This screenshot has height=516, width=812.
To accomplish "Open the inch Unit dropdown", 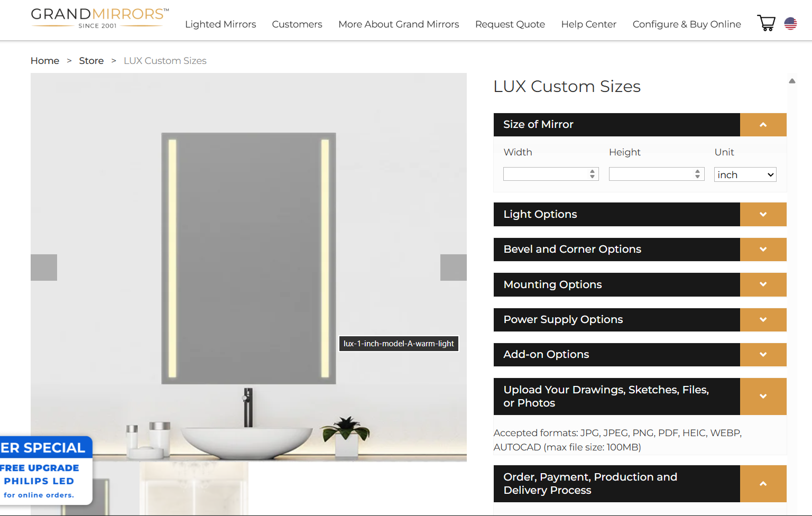I will (x=745, y=174).
